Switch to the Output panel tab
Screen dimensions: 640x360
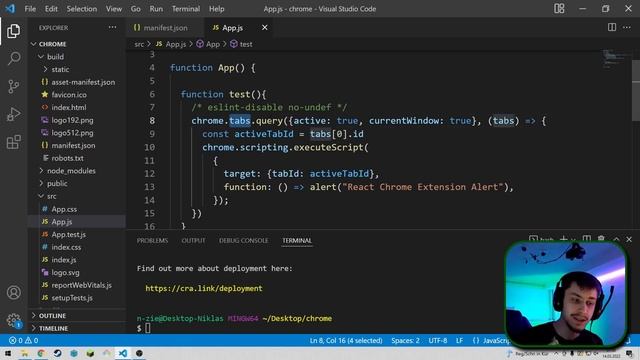pos(193,240)
